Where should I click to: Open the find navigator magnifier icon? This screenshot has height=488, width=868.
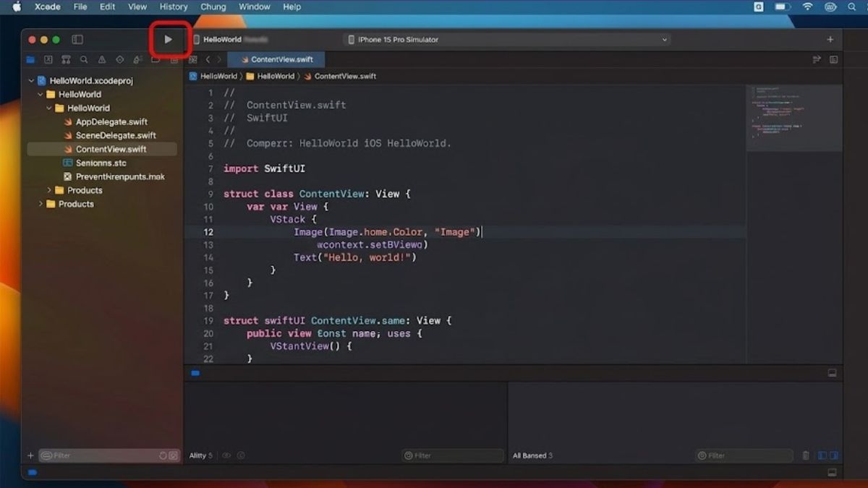tap(84, 60)
